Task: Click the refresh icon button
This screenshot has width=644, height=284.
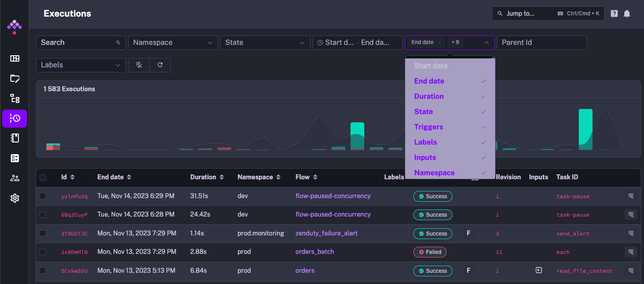Action: (x=160, y=65)
